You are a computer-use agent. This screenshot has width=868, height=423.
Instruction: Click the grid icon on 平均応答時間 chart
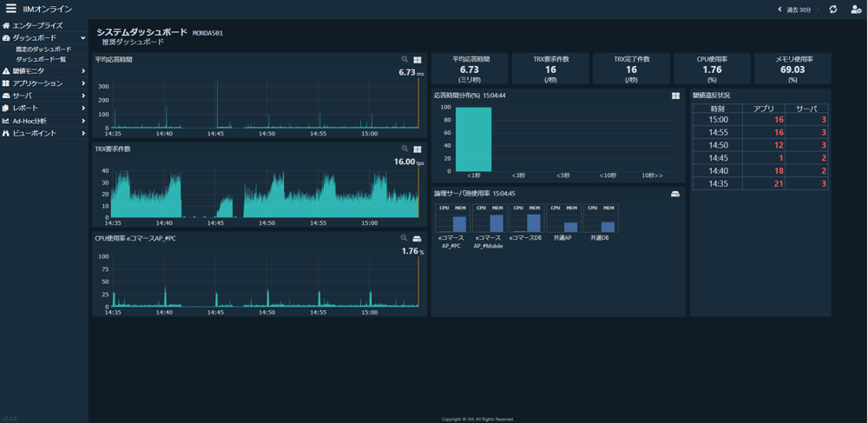point(418,59)
